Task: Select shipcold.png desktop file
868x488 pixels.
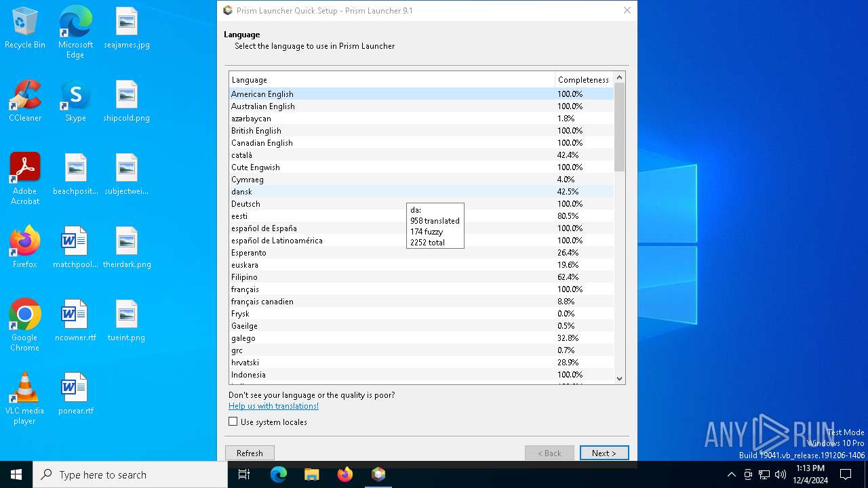Action: (x=127, y=102)
